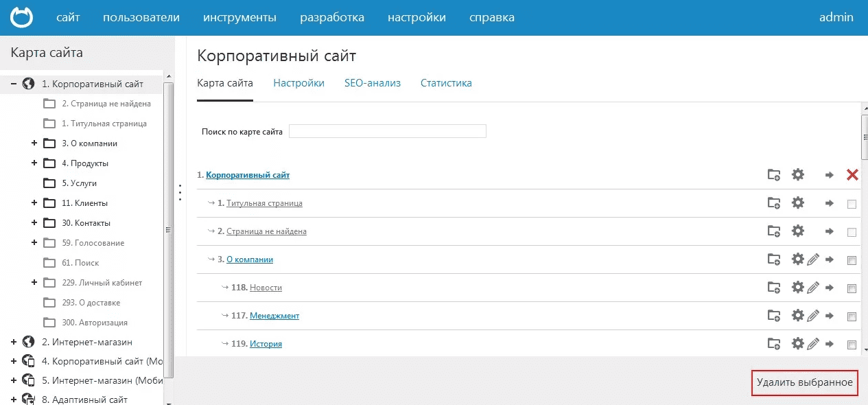Open gear settings for Менеджмент page
Viewport: 868px width, 405px height.
coord(798,315)
